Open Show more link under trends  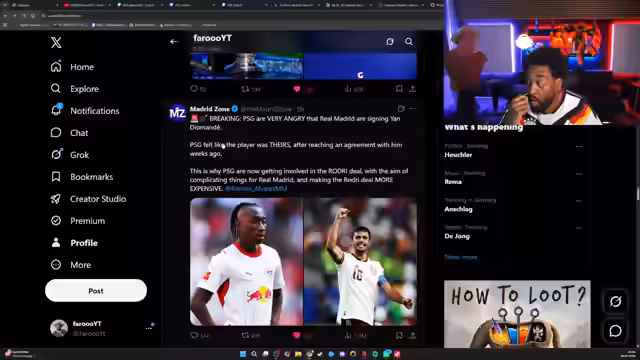pos(461,257)
